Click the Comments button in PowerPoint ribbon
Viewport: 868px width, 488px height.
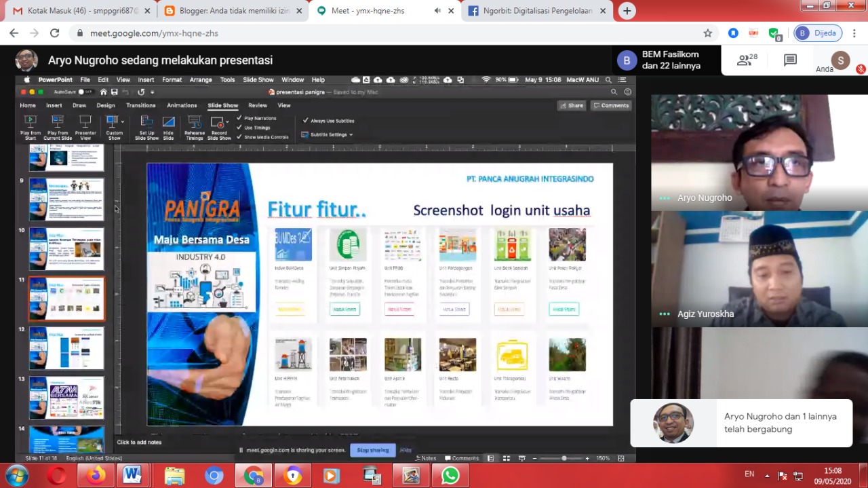point(611,105)
